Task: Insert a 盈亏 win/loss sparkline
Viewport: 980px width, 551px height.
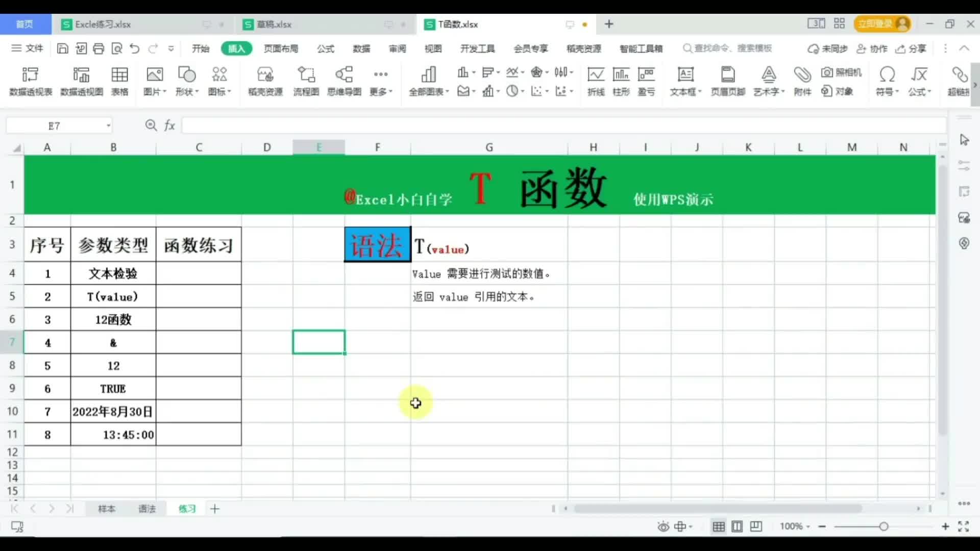Action: [646, 81]
